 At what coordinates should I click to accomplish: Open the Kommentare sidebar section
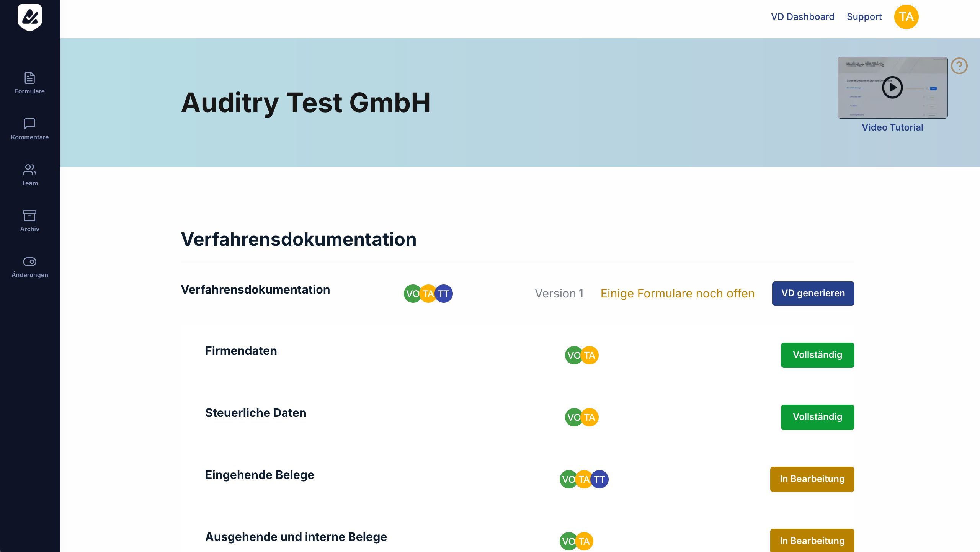click(x=30, y=129)
